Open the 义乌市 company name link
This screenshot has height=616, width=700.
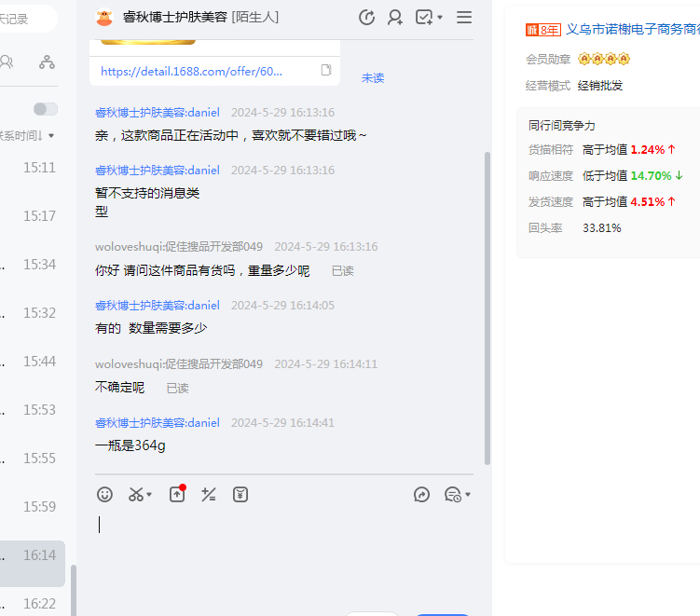pos(632,29)
